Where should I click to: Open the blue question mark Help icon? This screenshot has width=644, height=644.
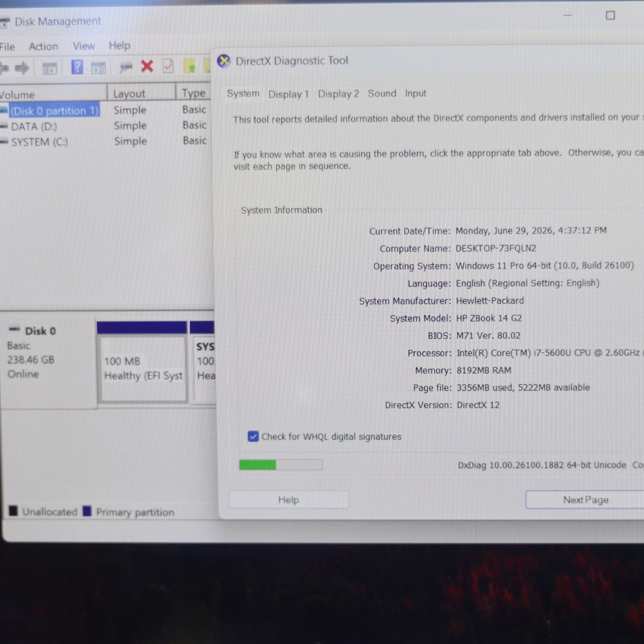click(x=77, y=67)
